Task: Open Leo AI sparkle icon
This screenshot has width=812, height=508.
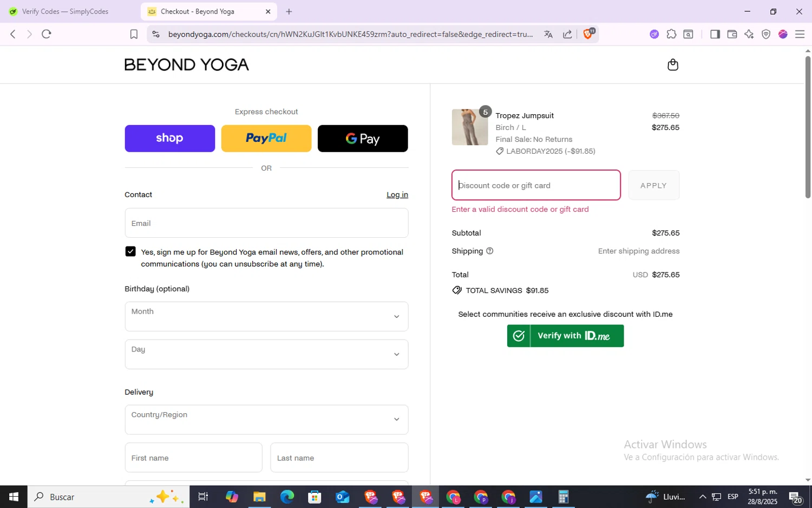Action: (749, 34)
